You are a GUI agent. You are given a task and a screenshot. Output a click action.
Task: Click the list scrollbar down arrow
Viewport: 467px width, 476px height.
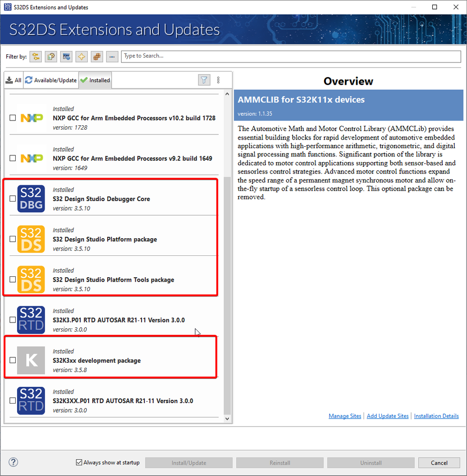[x=227, y=419]
